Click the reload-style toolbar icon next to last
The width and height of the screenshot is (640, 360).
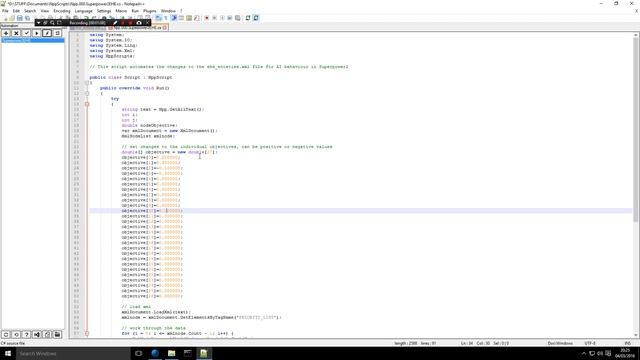pyautogui.click(x=248, y=18)
